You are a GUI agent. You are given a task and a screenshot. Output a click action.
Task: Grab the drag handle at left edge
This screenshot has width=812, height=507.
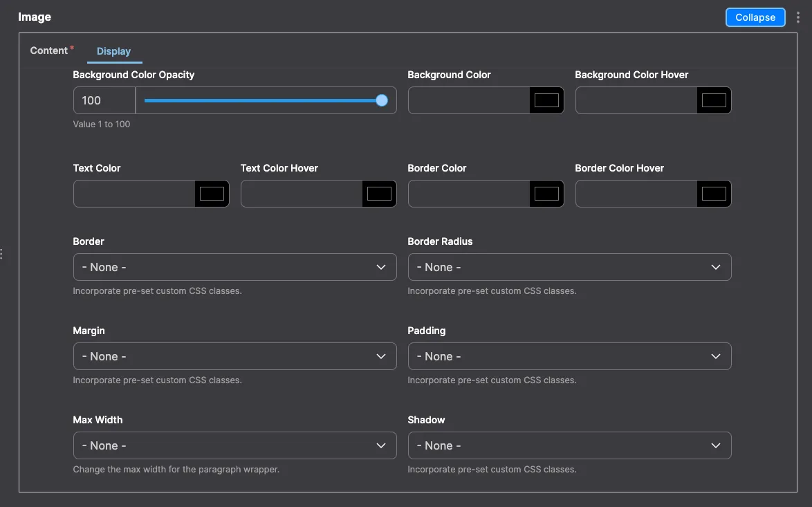(1, 254)
